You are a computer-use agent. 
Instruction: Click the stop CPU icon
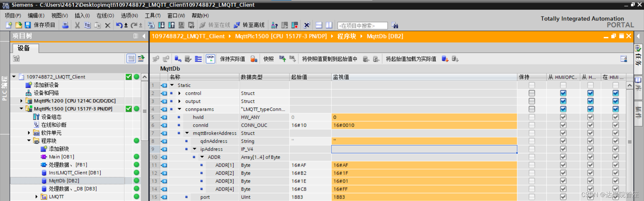pos(295,25)
